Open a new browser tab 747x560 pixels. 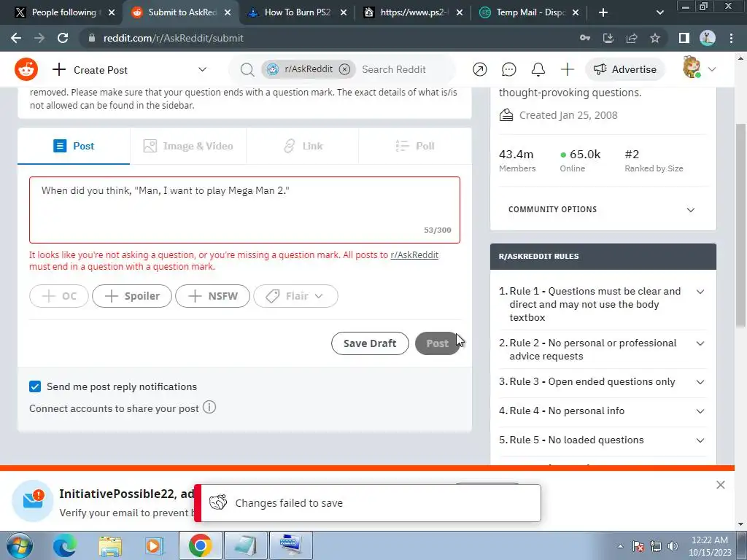(603, 12)
